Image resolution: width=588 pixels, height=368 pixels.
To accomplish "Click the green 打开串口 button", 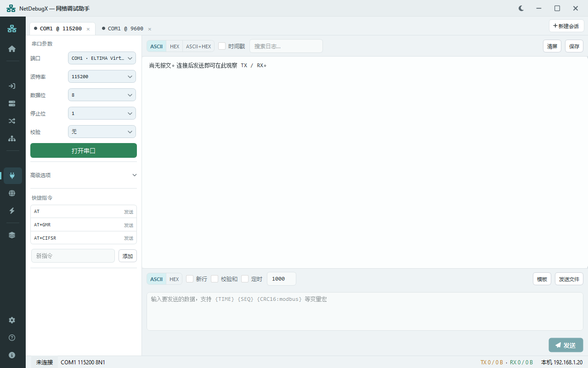I will [x=84, y=150].
